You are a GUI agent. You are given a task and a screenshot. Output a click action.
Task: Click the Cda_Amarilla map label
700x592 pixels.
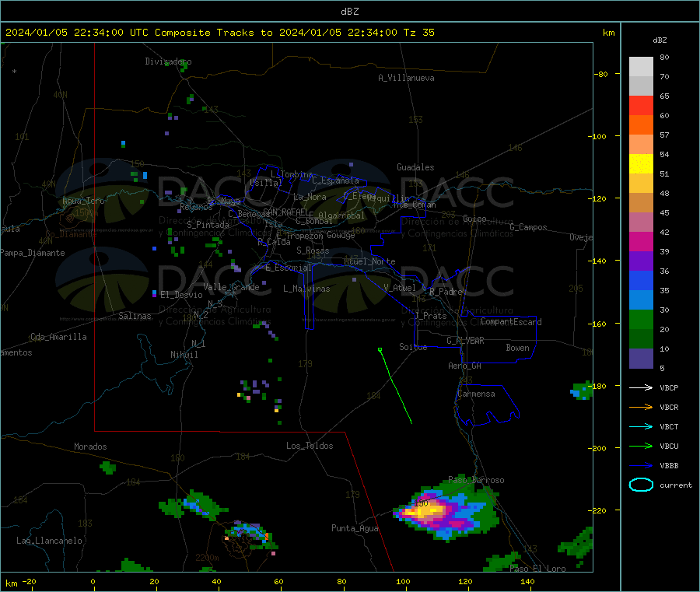58,337
